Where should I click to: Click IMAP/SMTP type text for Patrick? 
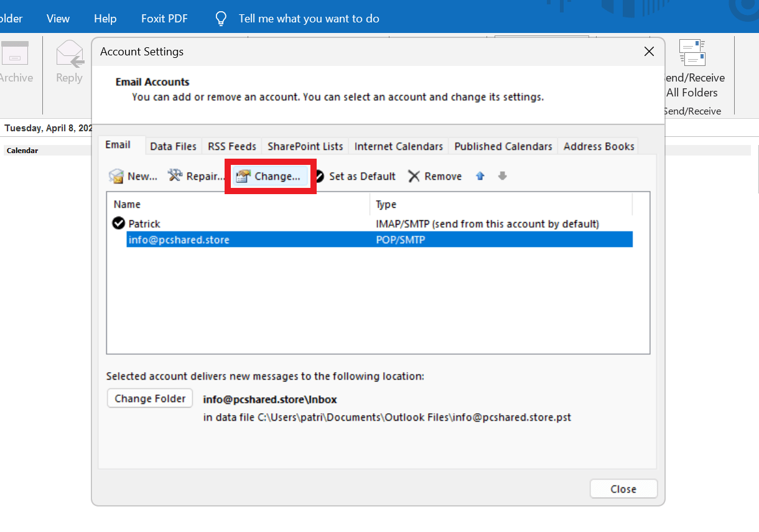(x=487, y=223)
